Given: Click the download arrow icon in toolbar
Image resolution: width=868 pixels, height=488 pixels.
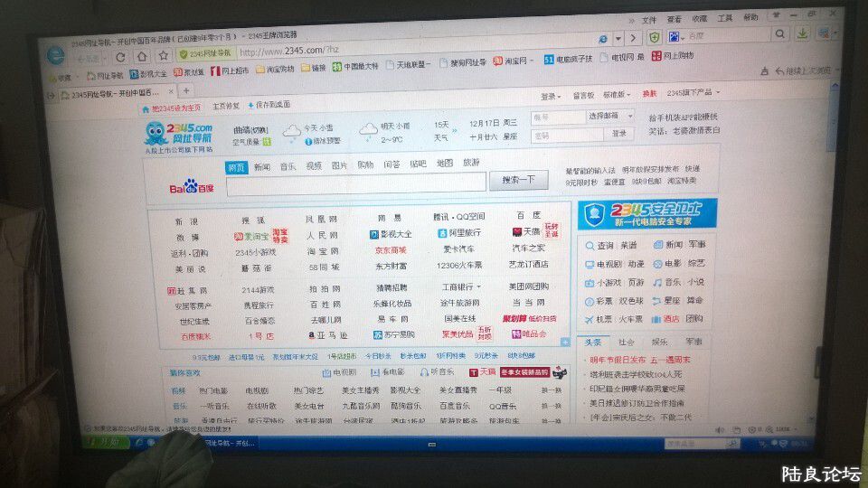Looking at the screenshot, I should pos(802,33).
